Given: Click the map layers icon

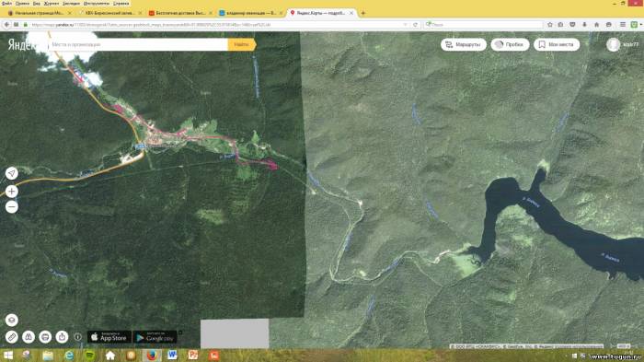Looking at the screenshot, I should coord(11,320).
